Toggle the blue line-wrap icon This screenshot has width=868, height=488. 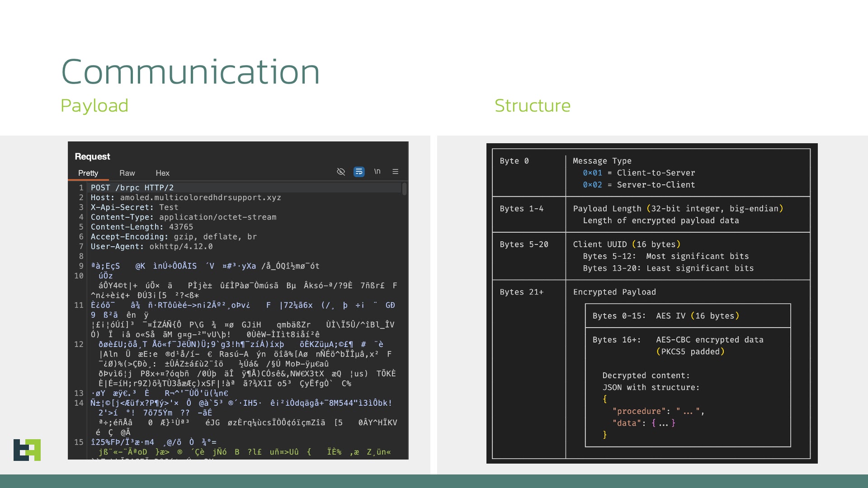coord(359,172)
